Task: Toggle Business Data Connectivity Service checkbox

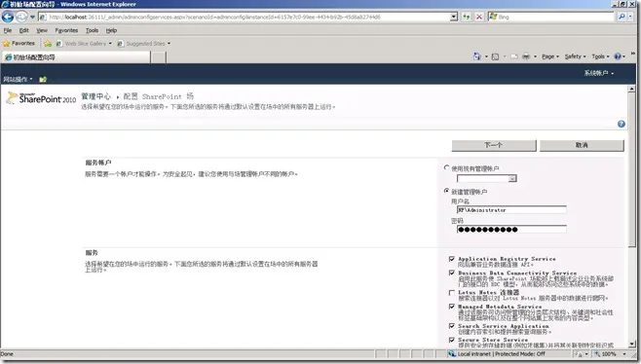Action: pos(452,273)
